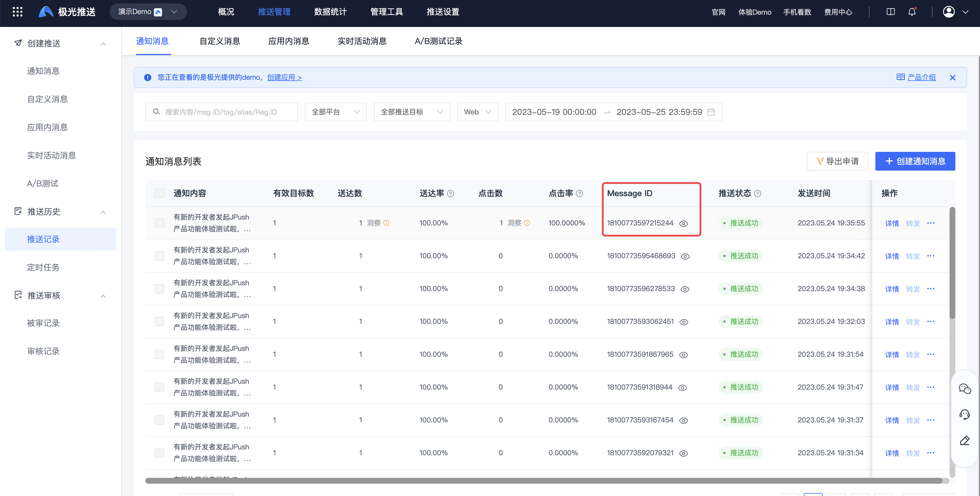980x496 pixels.
Task: Open the app grid launcher icon
Action: click(x=18, y=12)
